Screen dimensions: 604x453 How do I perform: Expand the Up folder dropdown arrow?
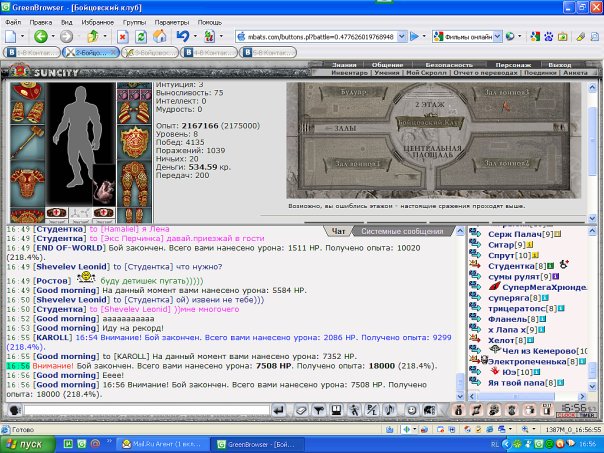point(105,37)
